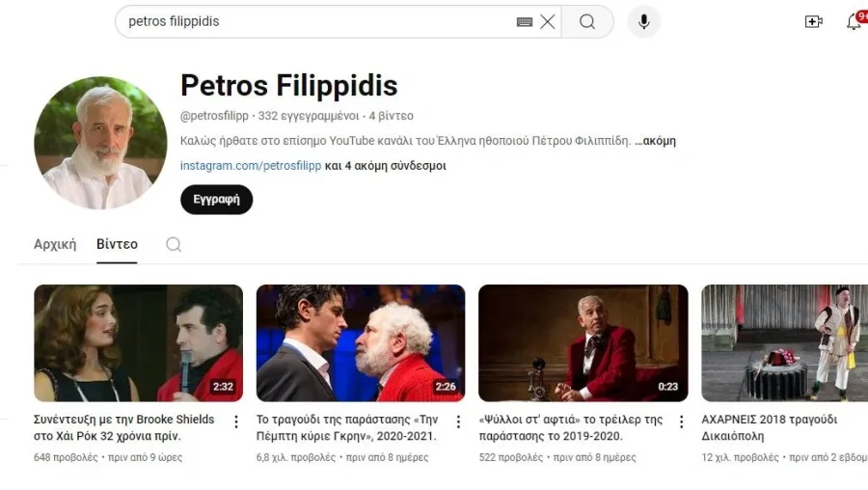Click in the search field with petros filippidis
868x490 pixels.
tap(318, 21)
